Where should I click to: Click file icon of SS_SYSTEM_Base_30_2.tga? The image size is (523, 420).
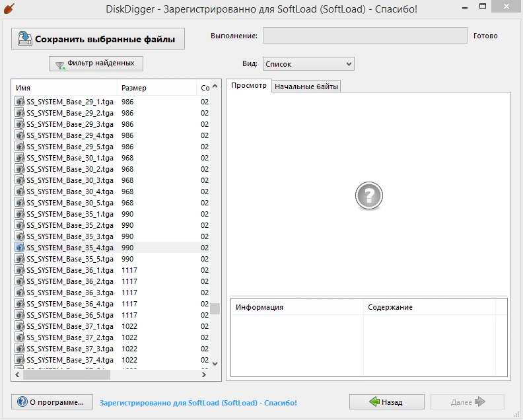(x=20, y=169)
